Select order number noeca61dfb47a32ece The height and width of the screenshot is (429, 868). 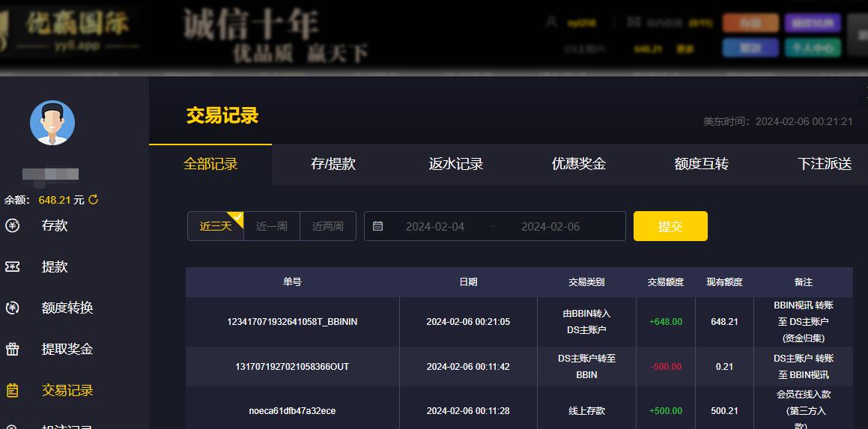pos(292,411)
